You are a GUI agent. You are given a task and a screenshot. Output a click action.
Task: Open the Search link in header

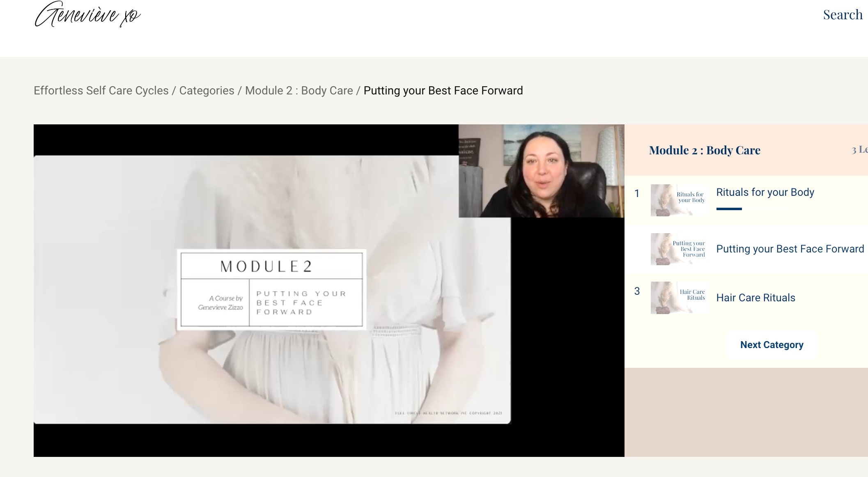843,15
